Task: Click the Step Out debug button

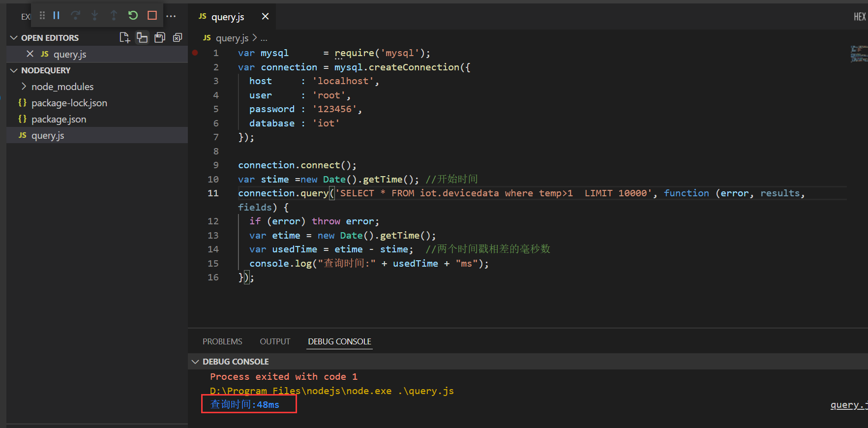Action: 114,16
